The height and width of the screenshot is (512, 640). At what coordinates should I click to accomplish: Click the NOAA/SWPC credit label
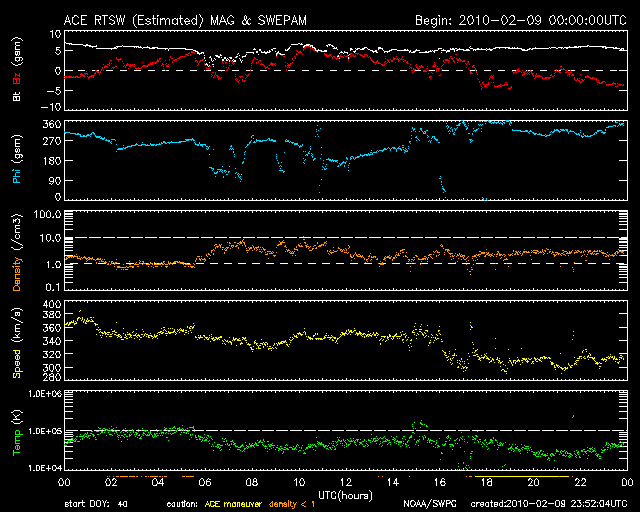coord(426,504)
